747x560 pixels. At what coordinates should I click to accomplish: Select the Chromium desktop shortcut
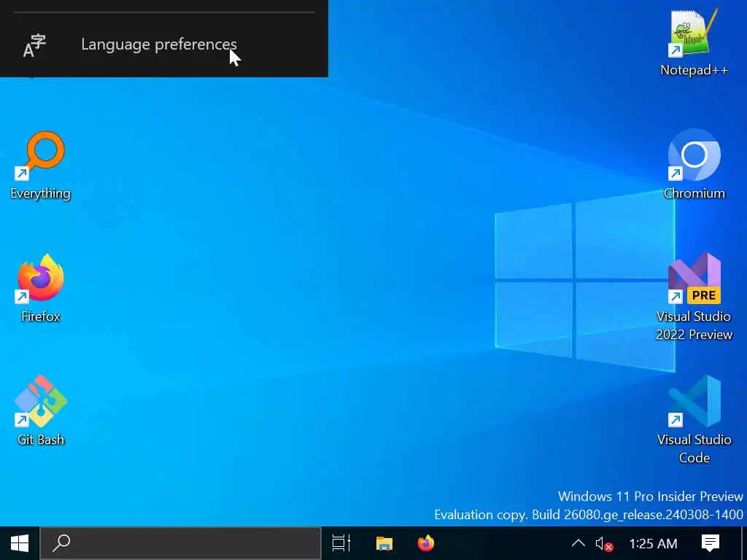[x=694, y=164]
